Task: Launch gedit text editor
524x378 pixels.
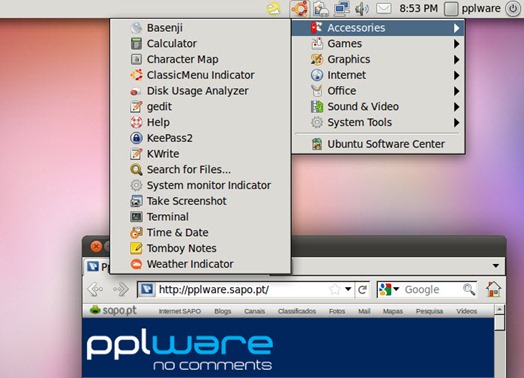Action: pyautogui.click(x=201, y=106)
